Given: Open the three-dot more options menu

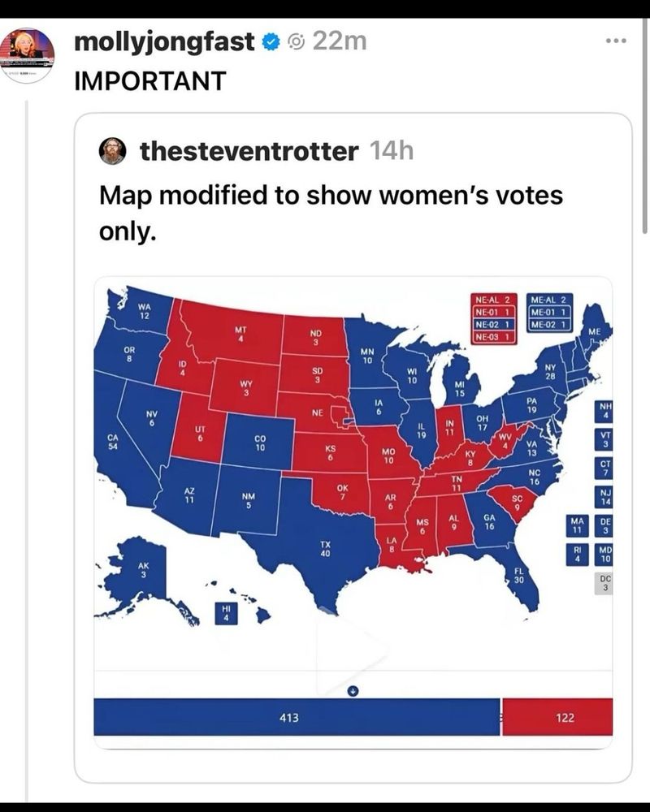Looking at the screenshot, I should pos(617,41).
